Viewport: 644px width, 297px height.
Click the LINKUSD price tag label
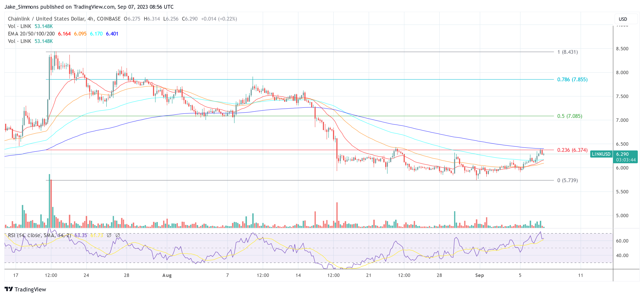point(601,154)
